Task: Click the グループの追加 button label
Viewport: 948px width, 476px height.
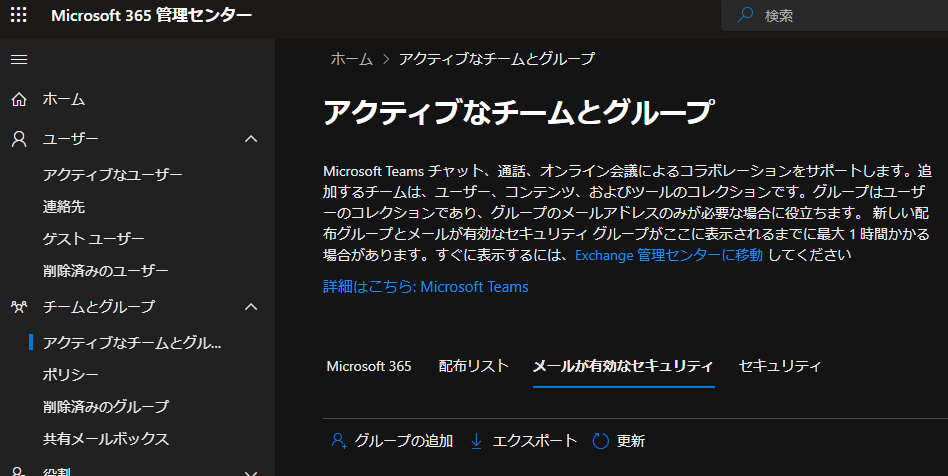Action: click(x=404, y=441)
